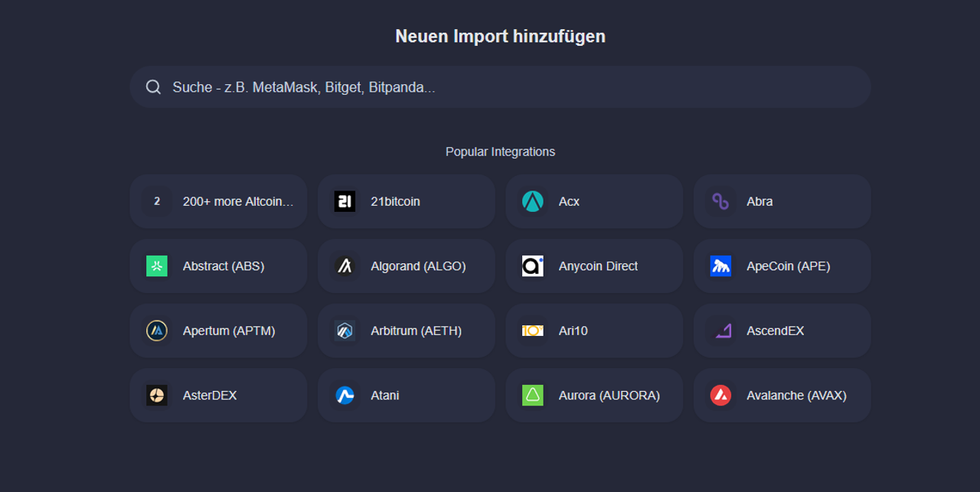Choose the Acx integration name
The width and height of the screenshot is (980, 492).
click(x=569, y=201)
